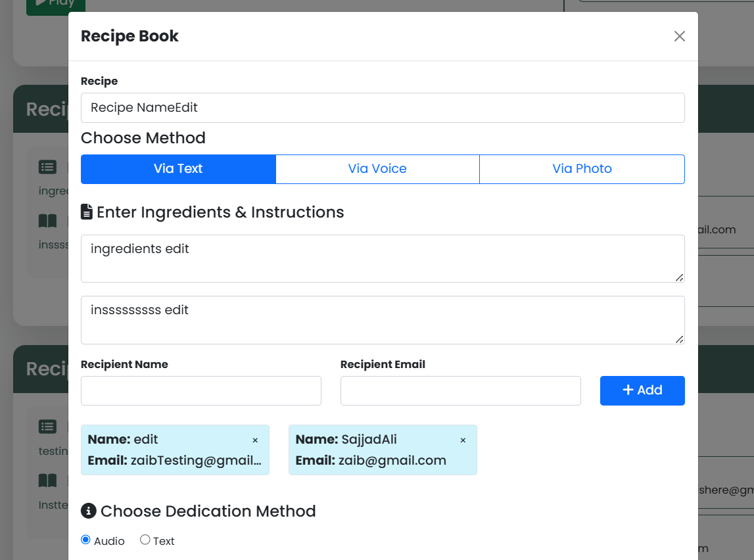
Task: Select the Text dedication radio button
Action: [x=145, y=540]
